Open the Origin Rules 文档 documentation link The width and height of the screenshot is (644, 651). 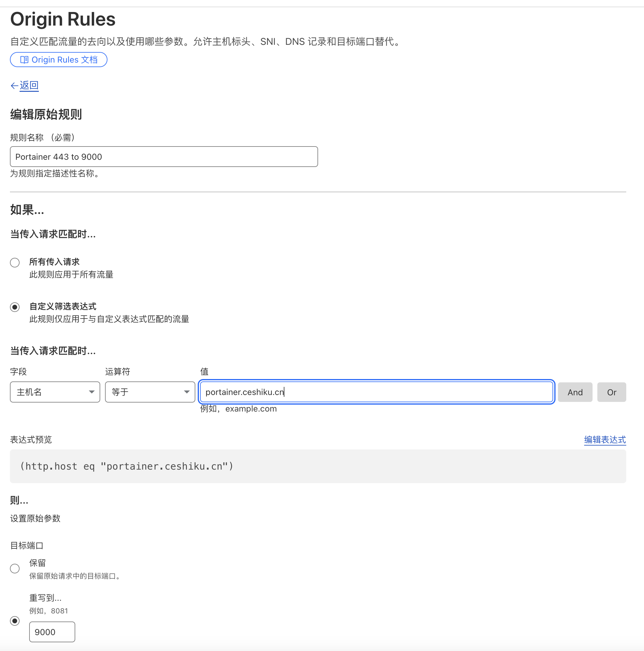(x=59, y=60)
